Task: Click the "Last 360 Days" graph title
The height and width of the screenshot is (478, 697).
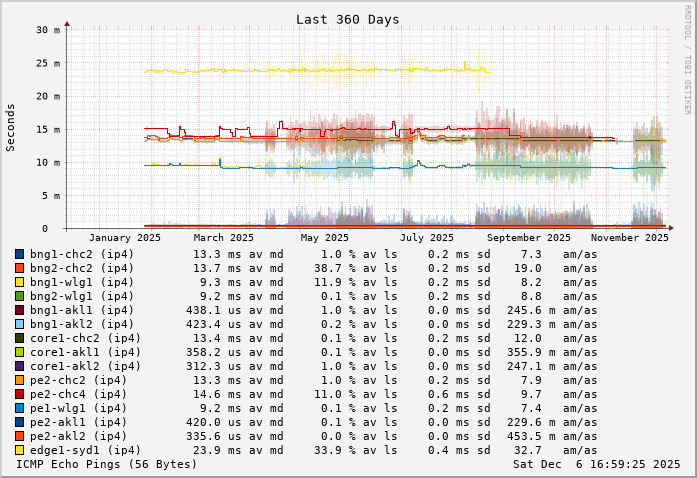Action: (x=347, y=19)
